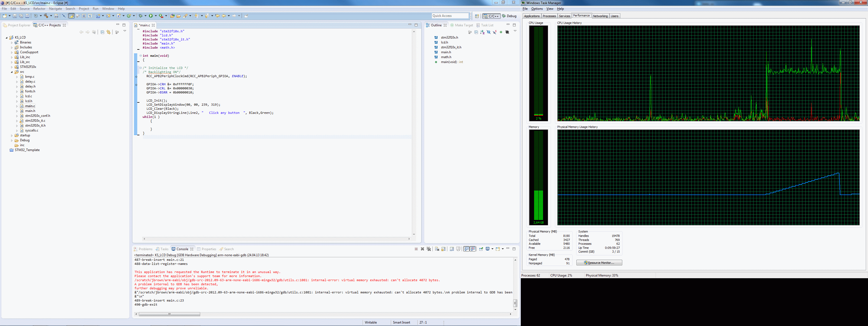The height and width of the screenshot is (326, 868).
Task: Click Remove All Terminated Launches icon in Console
Action: pyautogui.click(x=429, y=249)
